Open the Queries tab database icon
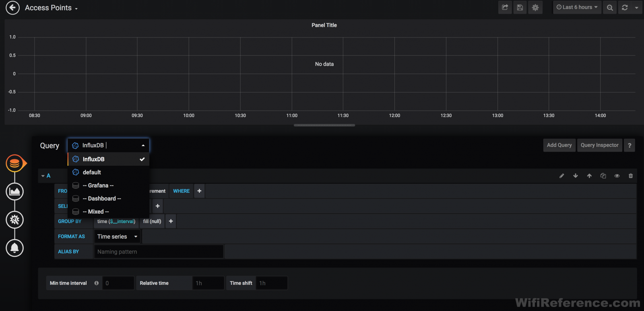Viewport: 644px width, 311px height. [14, 163]
